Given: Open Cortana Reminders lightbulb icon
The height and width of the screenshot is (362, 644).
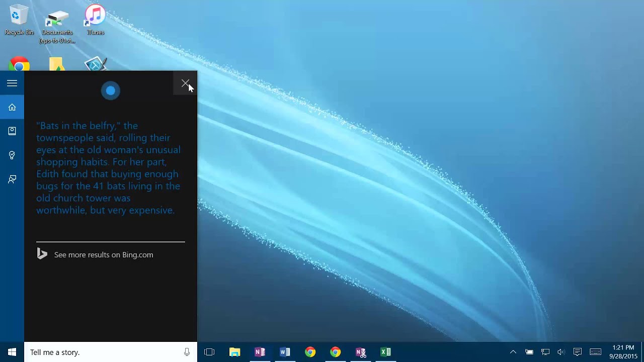Looking at the screenshot, I should click(12, 155).
